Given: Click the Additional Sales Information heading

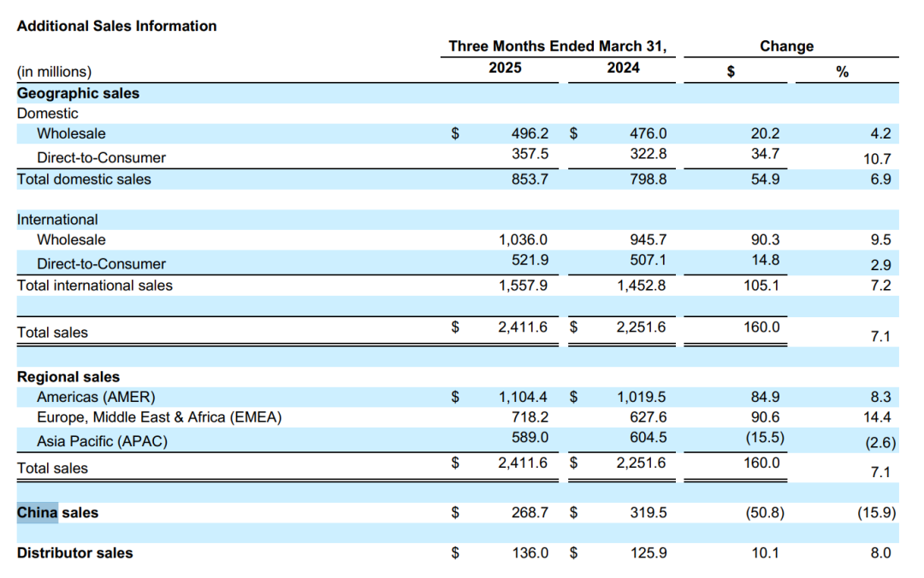Looking at the screenshot, I should click(116, 26).
